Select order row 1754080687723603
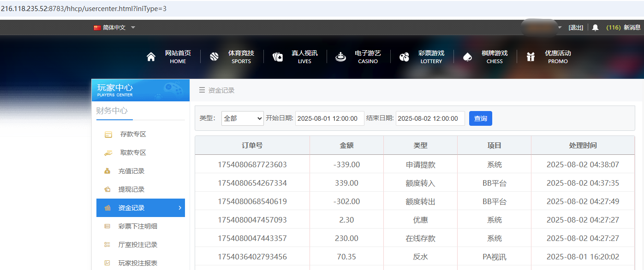Image resolution: width=644 pixels, height=270 pixels. pyautogui.click(x=252, y=164)
